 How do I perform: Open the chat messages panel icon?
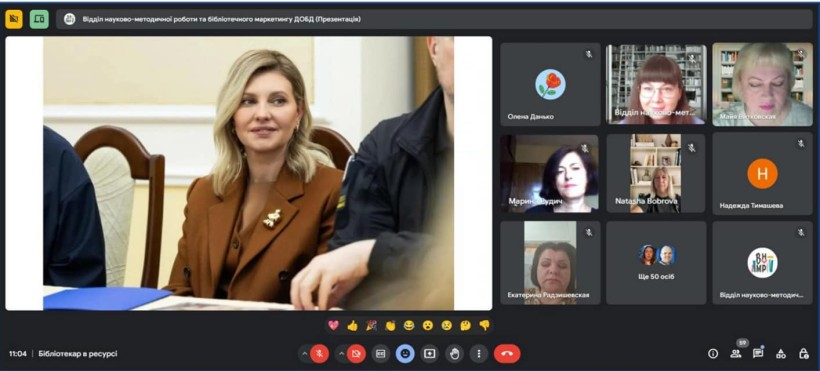click(x=758, y=353)
